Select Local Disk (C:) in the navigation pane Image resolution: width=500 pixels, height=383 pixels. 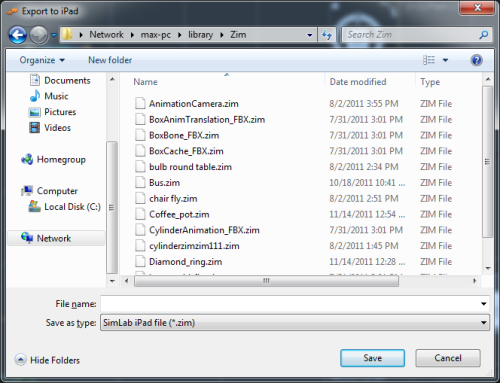click(x=64, y=207)
